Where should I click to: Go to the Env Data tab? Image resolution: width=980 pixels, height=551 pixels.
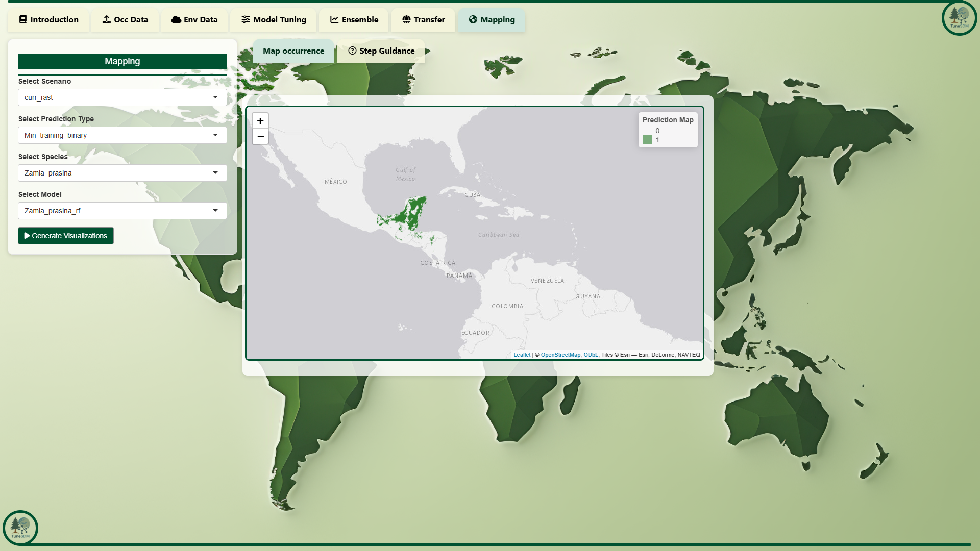click(x=194, y=20)
